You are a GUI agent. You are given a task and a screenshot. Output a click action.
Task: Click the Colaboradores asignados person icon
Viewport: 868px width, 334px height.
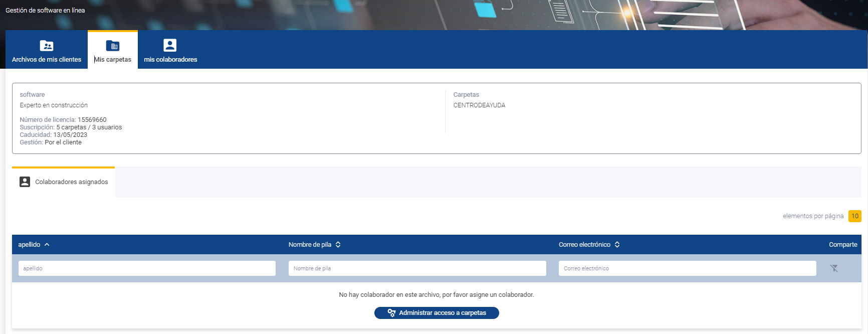[x=25, y=182]
